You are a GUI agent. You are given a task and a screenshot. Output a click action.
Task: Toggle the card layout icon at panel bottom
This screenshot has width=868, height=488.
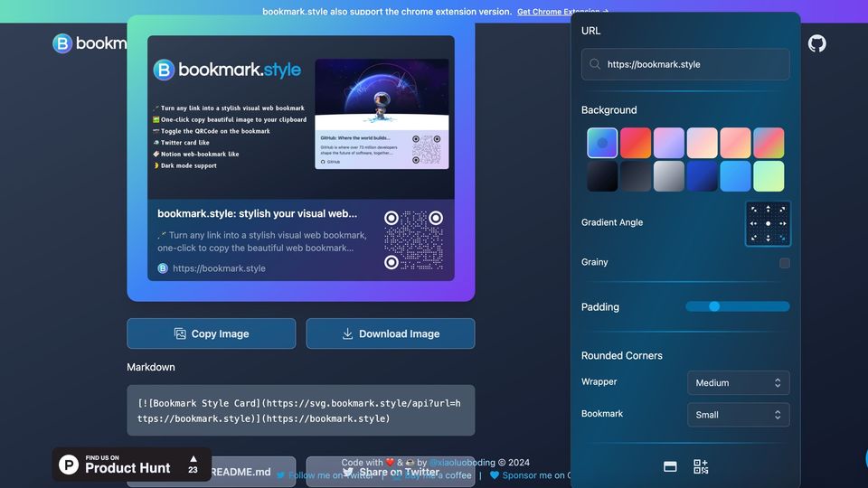click(x=670, y=466)
